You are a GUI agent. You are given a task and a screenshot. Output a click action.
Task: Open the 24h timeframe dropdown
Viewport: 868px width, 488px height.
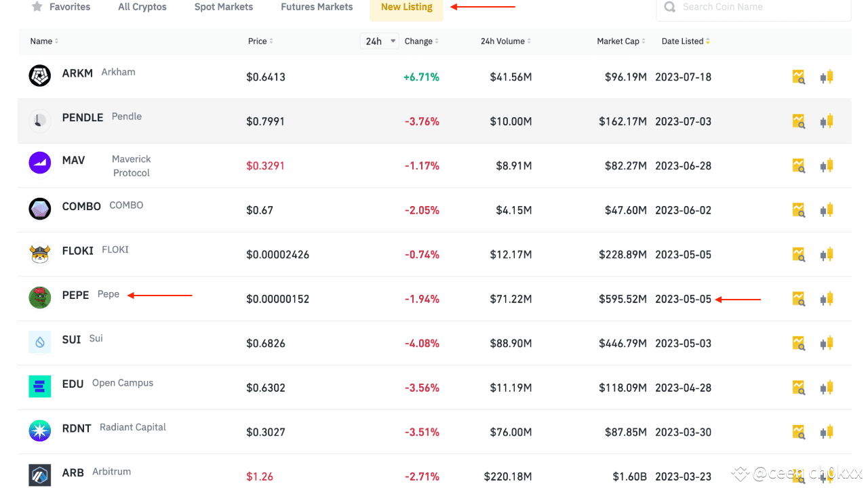click(x=379, y=41)
